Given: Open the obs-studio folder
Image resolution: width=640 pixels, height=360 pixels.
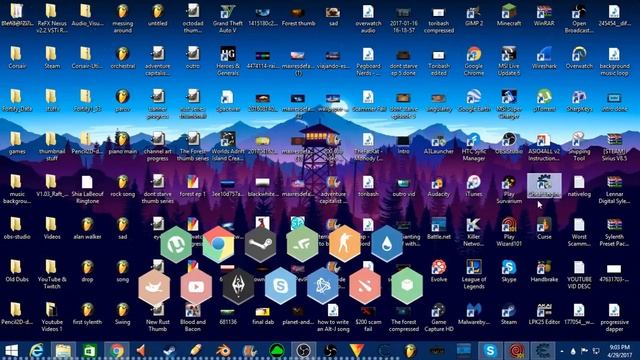Looking at the screenshot, I should (16, 229).
